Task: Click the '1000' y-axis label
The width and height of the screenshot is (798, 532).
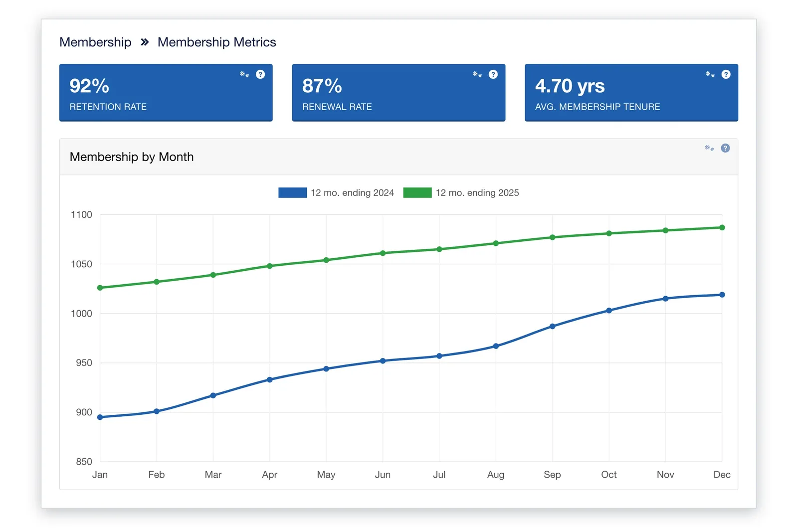Action: coord(81,314)
